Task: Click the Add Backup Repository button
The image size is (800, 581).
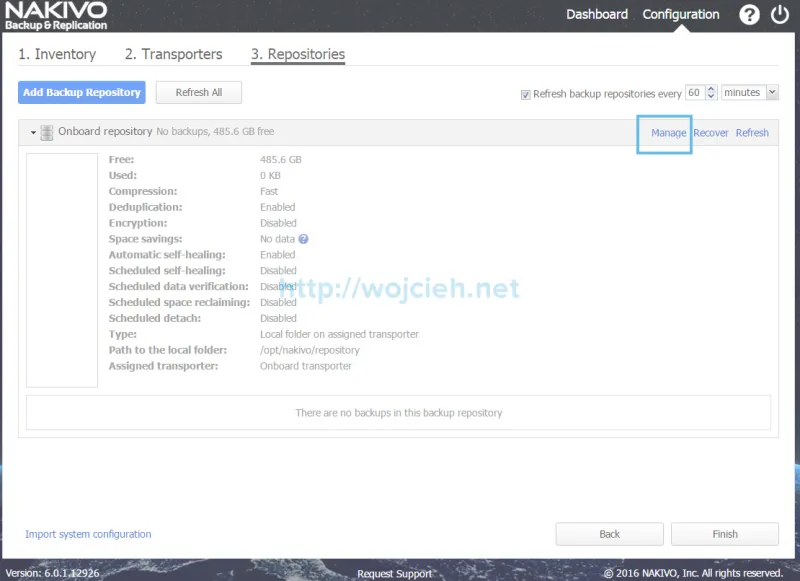Action: [x=81, y=92]
